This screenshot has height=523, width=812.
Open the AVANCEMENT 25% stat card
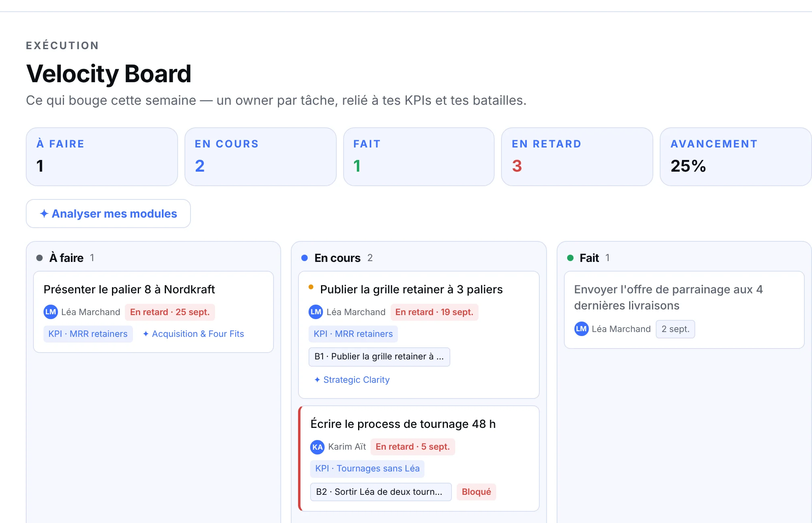pyautogui.click(x=735, y=157)
